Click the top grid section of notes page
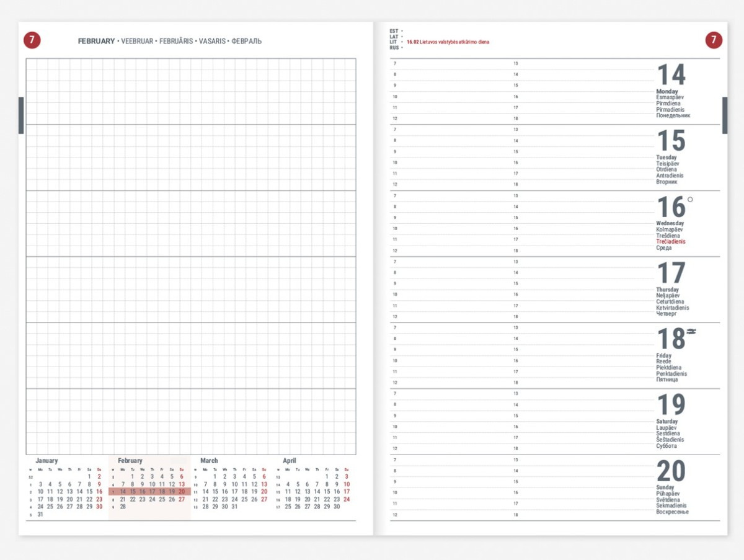 coord(191,92)
